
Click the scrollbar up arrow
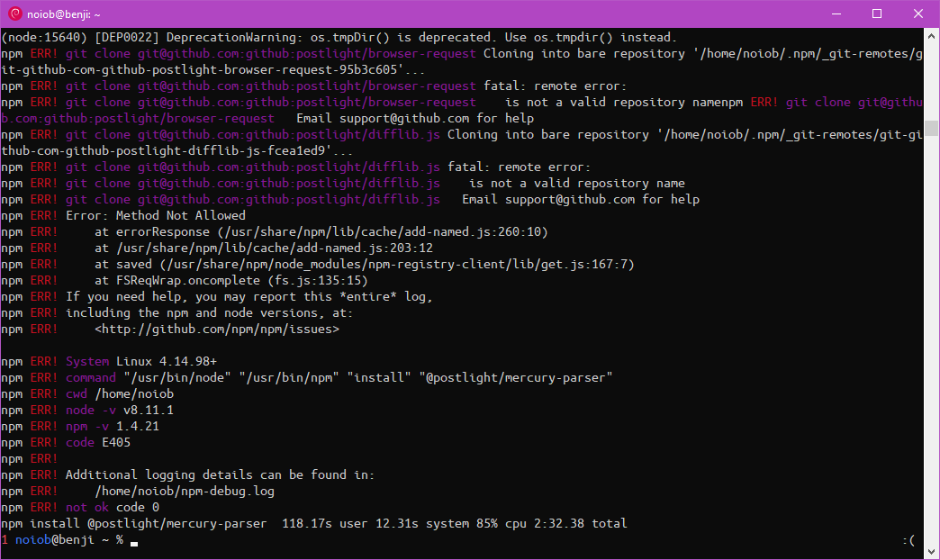932,36
